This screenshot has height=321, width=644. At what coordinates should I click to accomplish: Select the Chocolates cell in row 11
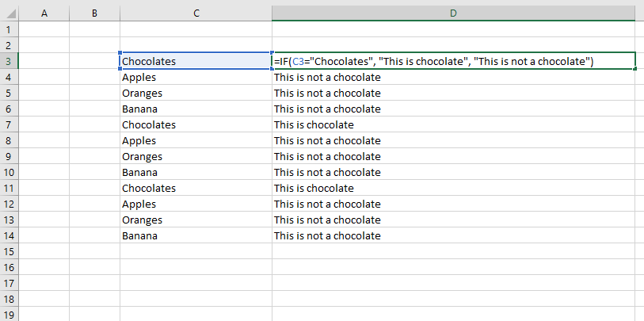click(x=149, y=188)
